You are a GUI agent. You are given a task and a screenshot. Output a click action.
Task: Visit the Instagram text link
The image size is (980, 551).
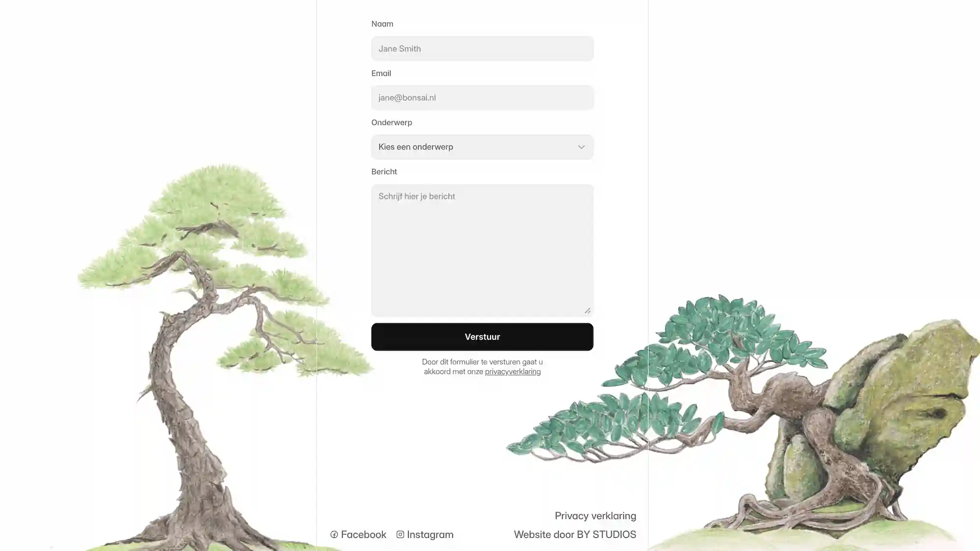(430, 534)
